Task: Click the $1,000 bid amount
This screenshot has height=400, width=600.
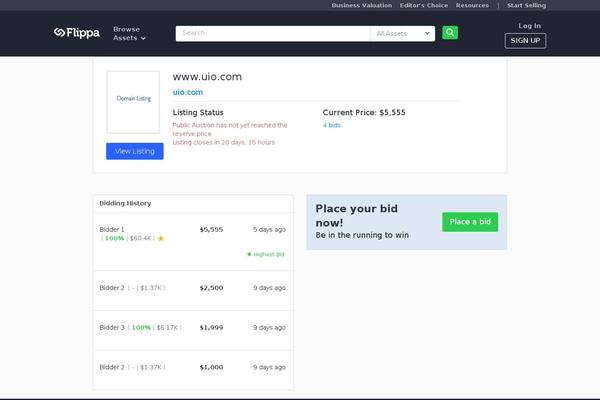Action: (x=211, y=367)
